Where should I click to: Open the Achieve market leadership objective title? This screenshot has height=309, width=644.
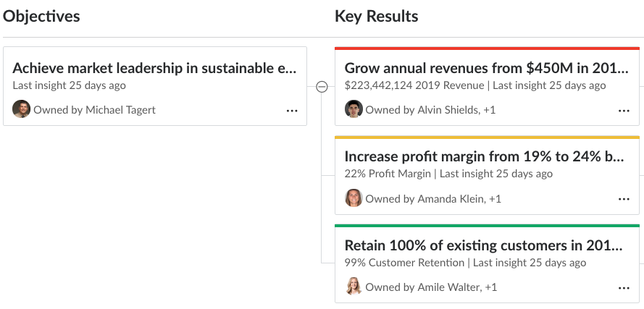(x=154, y=68)
